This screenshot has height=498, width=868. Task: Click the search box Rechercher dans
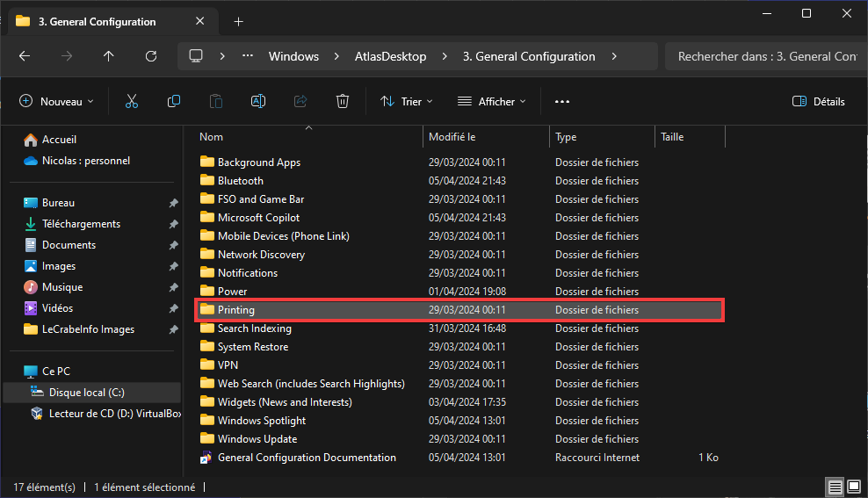(x=765, y=56)
